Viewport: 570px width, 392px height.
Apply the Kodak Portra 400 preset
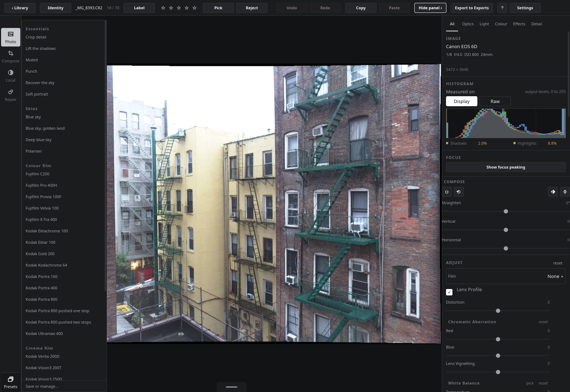pos(41,288)
